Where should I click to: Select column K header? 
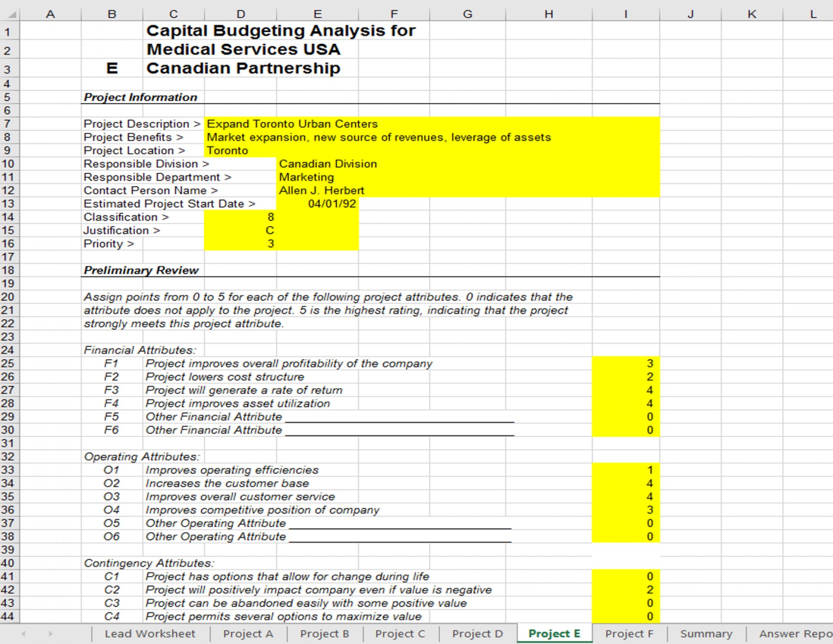[752, 14]
